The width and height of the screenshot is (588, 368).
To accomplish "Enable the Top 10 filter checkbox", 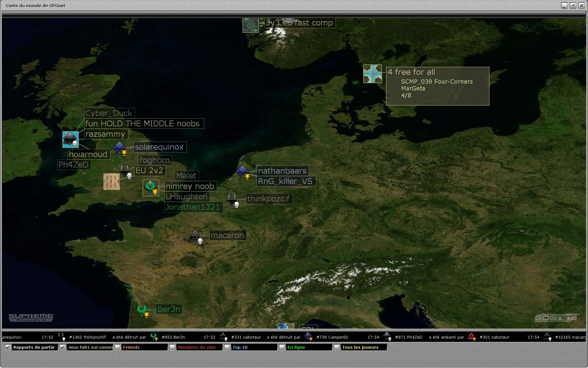I will (x=227, y=347).
